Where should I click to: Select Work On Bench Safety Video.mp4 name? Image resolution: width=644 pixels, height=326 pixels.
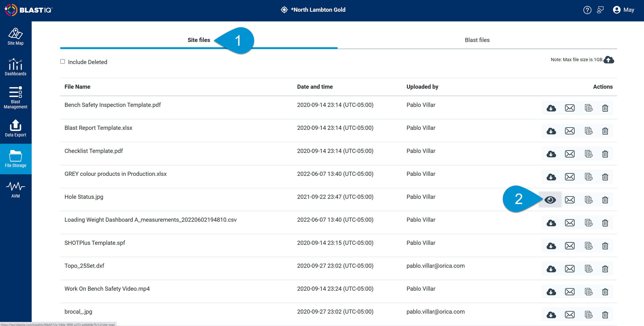(107, 289)
